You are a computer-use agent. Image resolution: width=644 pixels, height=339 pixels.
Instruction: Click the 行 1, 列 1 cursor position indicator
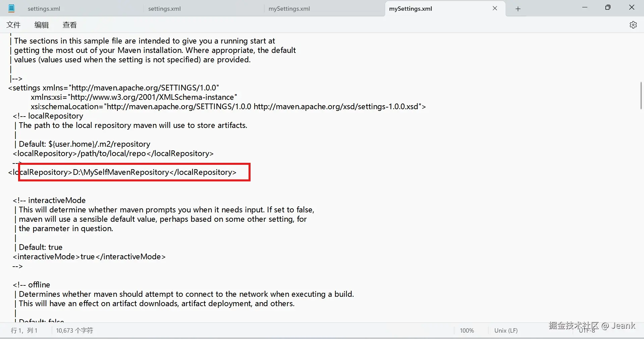pyautogui.click(x=24, y=330)
